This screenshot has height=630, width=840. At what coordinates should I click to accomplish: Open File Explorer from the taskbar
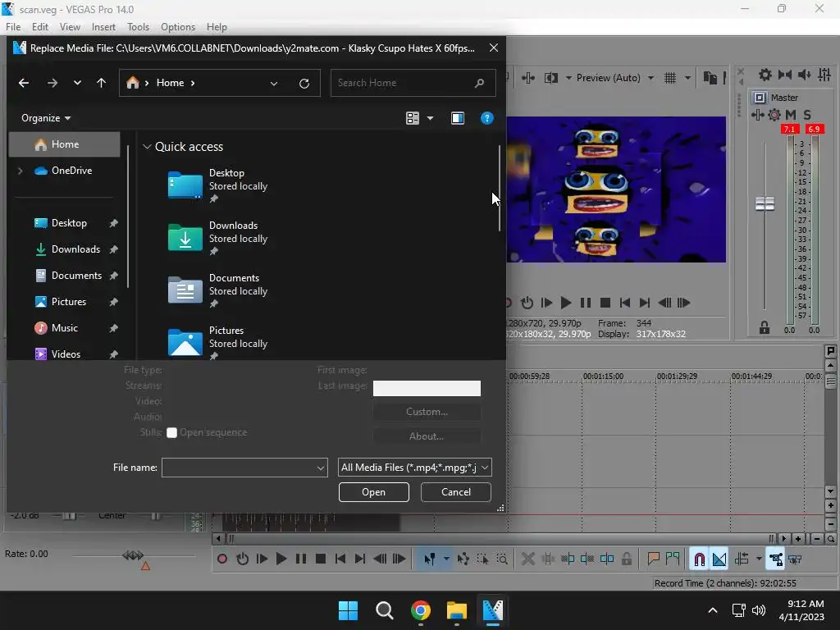457,610
